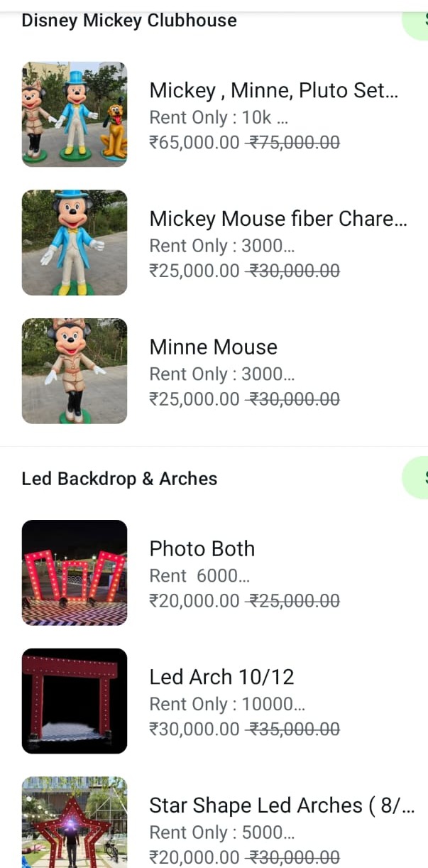The image size is (428, 868).
Task: Open the "Mickey Mouse fiber Chare..." listing
Action: point(278,219)
